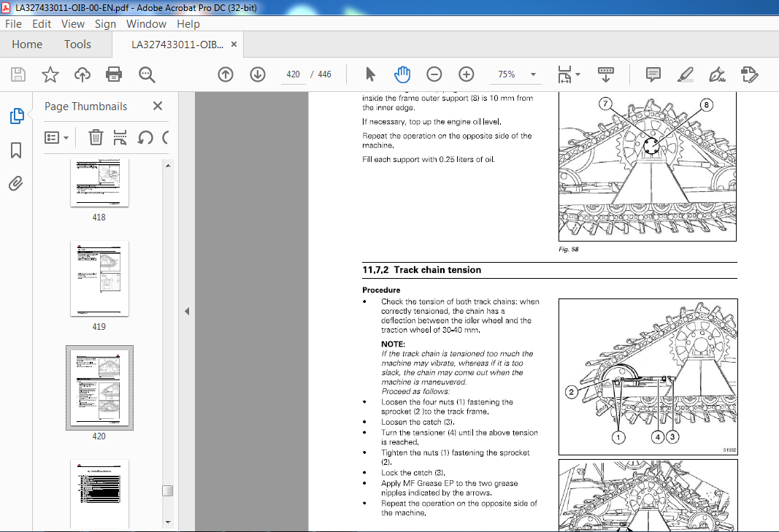Image resolution: width=779 pixels, height=532 pixels.
Task: Select the page 418 thumbnail
Action: point(99,182)
